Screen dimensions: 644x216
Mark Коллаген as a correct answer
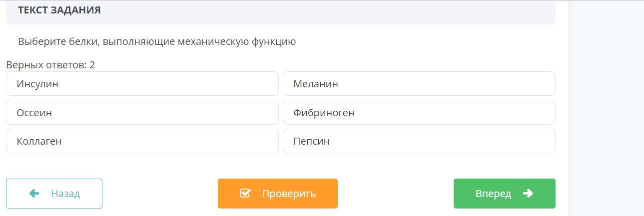142,141
